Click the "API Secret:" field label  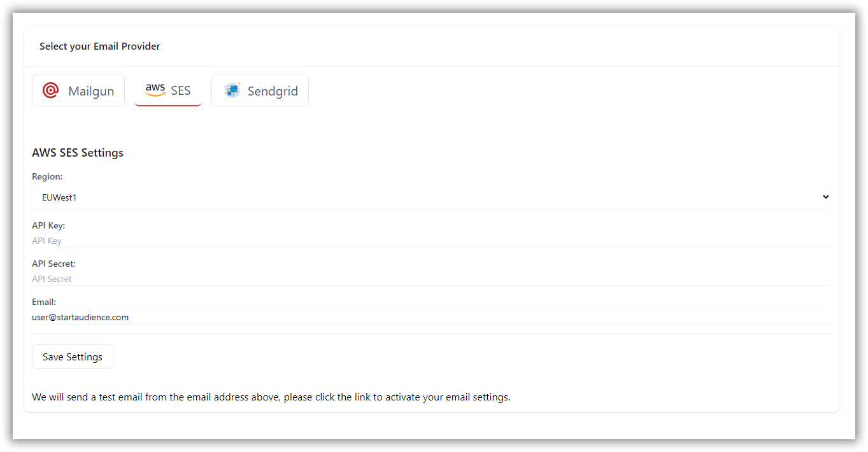[x=53, y=264]
